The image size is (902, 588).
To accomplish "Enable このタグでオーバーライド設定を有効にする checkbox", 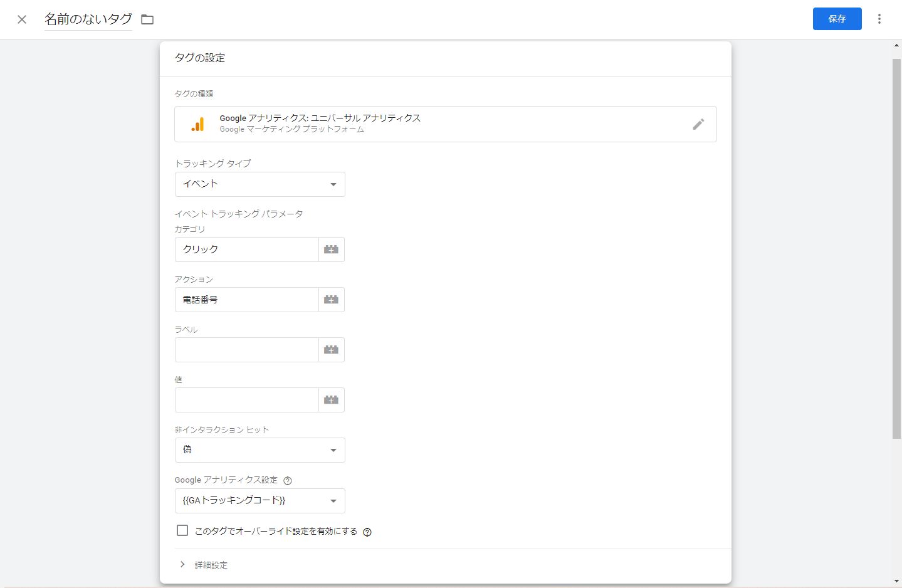I will [x=182, y=530].
